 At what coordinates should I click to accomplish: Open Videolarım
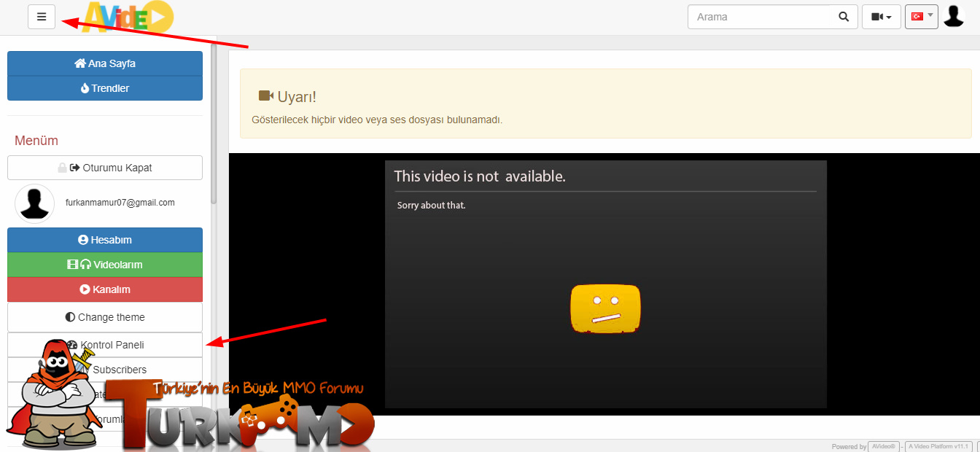pyautogui.click(x=105, y=265)
